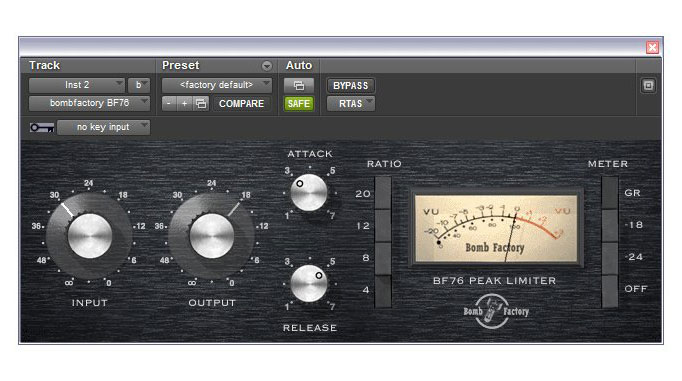
Task: Select ratio 12 button
Action: 383,226
